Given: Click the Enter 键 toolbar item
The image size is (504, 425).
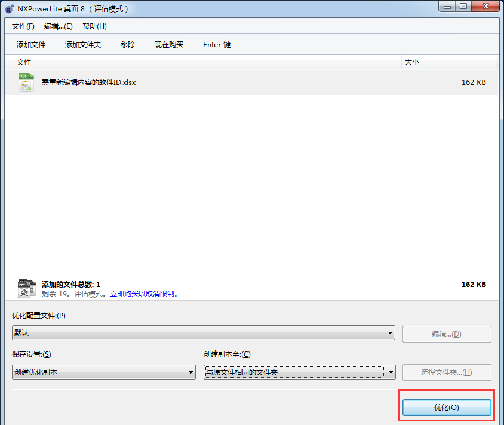Looking at the screenshot, I should pyautogui.click(x=217, y=45).
